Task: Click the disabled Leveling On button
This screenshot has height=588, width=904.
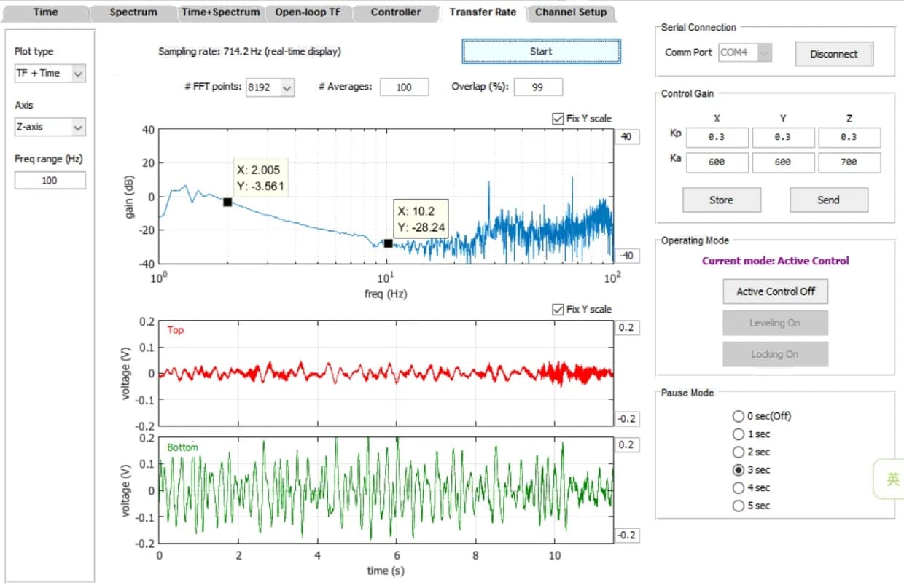Action: tap(776, 323)
